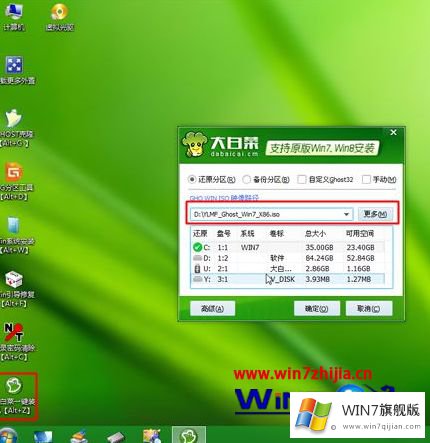Close the 大白菜 installer dialog
The height and width of the screenshot is (443, 430).
click(x=393, y=132)
